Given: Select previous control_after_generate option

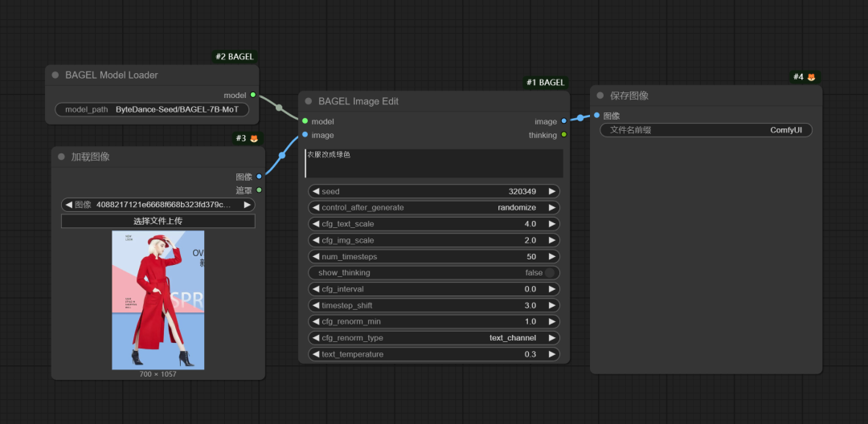Looking at the screenshot, I should pyautogui.click(x=316, y=207).
